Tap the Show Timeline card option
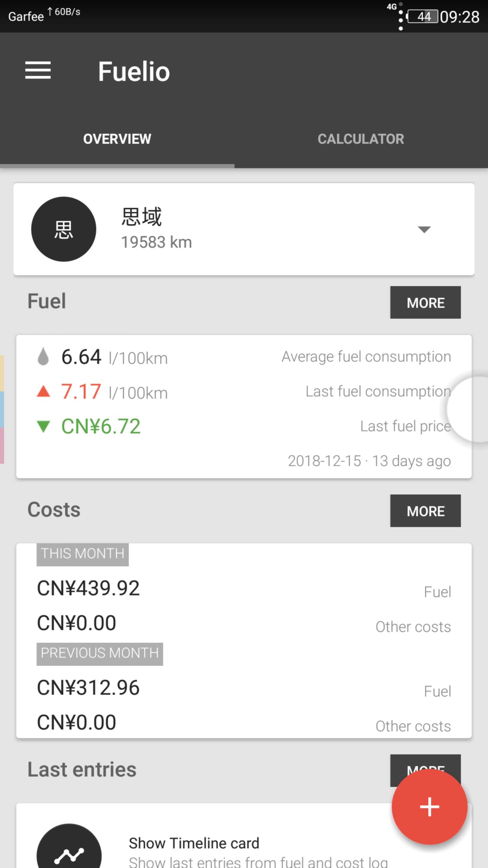This screenshot has width=488, height=868. 194,843
